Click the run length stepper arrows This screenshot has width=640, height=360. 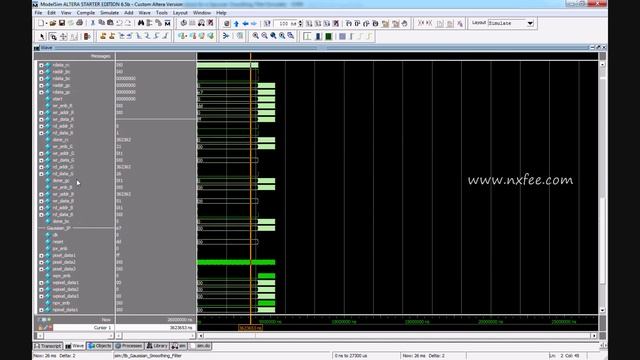[300, 24]
